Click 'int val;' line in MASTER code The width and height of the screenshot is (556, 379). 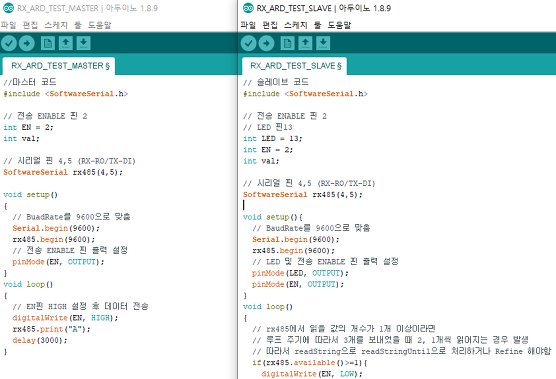coord(22,138)
